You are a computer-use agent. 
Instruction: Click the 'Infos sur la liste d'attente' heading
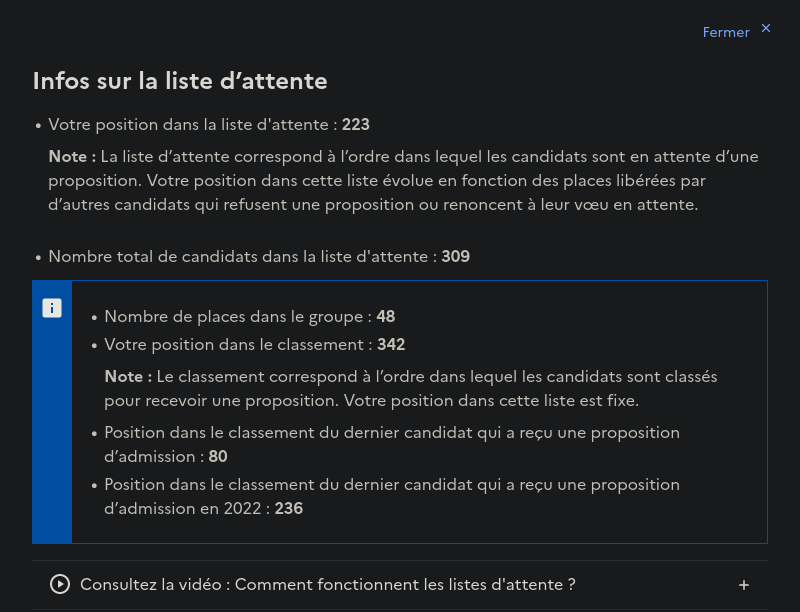[180, 81]
